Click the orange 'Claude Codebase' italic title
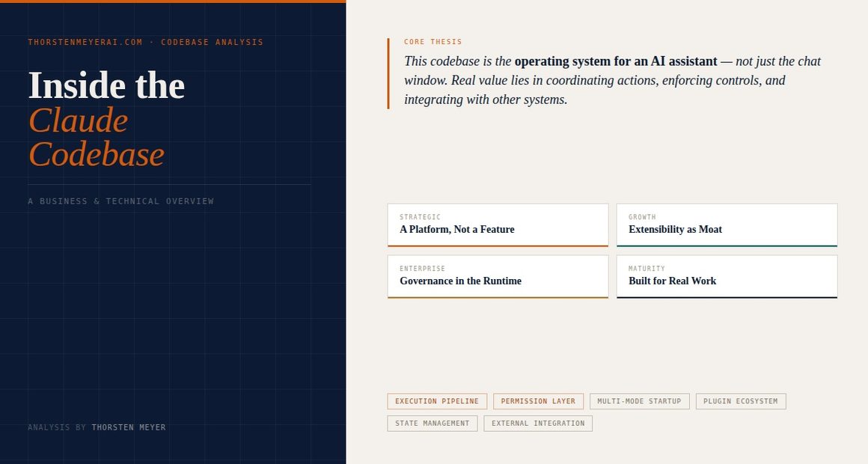 tap(96, 138)
